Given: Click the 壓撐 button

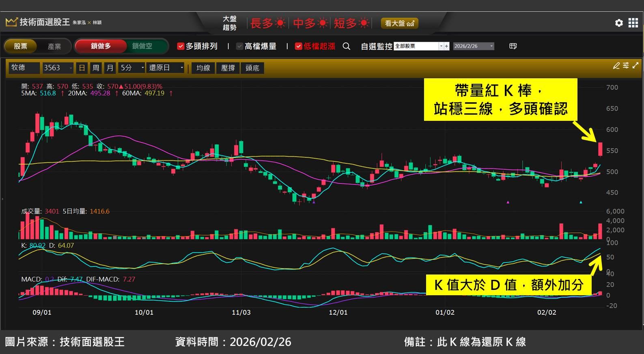Looking at the screenshot, I should (228, 68).
